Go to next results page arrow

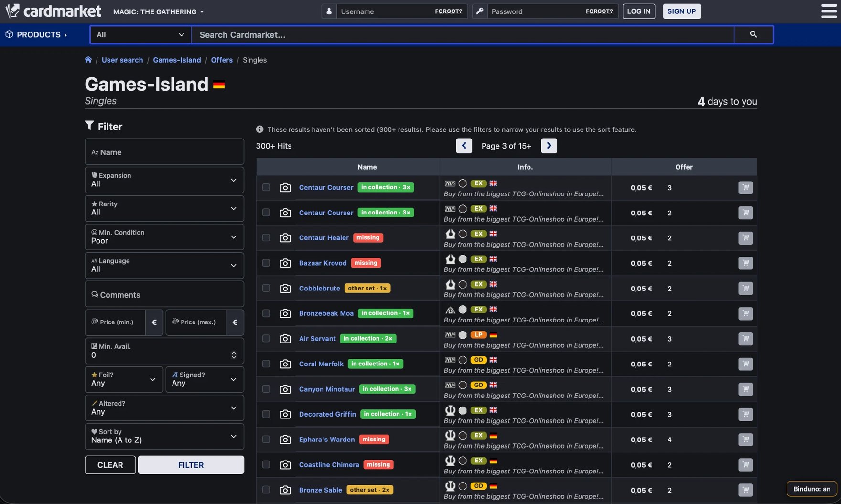(x=549, y=146)
